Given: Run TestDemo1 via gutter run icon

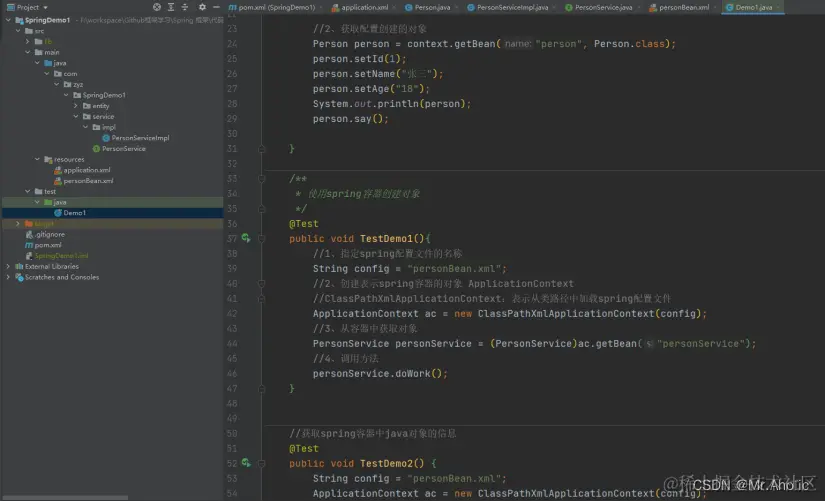Looking at the screenshot, I should point(246,238).
